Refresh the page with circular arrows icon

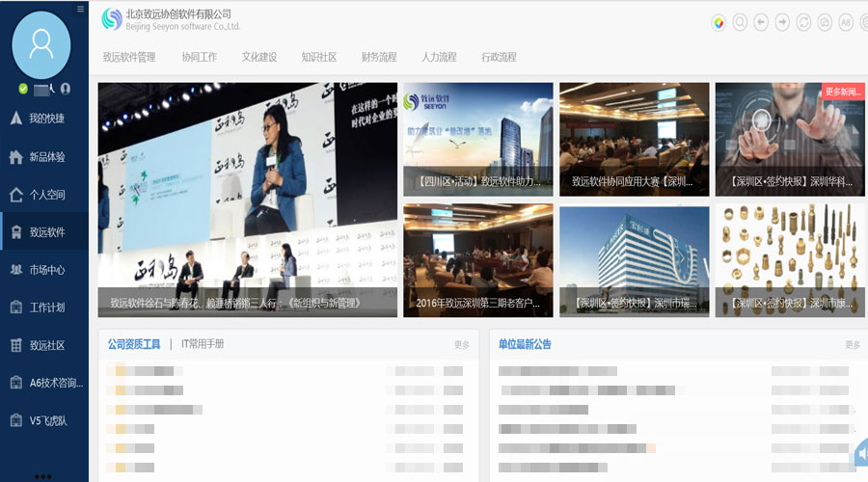point(803,23)
